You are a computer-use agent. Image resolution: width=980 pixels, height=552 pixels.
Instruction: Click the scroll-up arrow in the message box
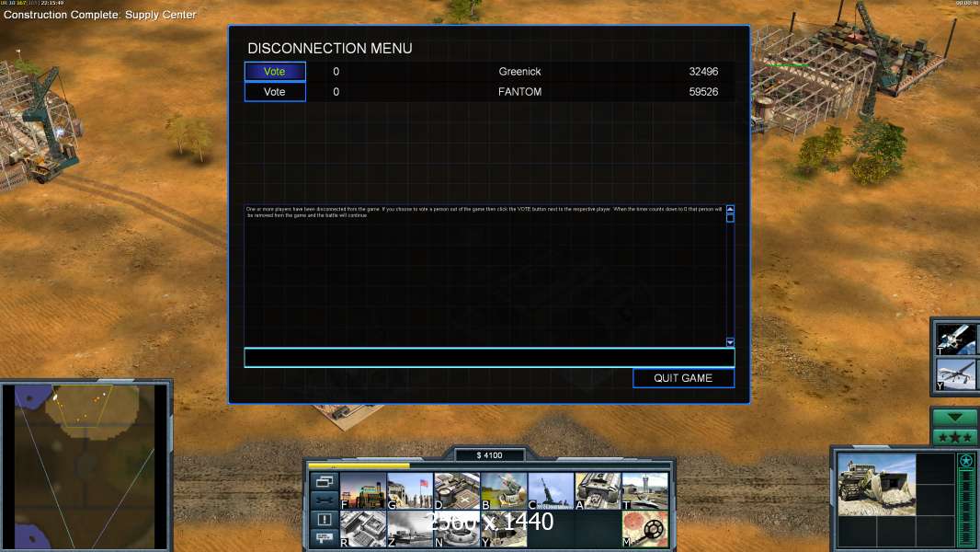point(730,209)
